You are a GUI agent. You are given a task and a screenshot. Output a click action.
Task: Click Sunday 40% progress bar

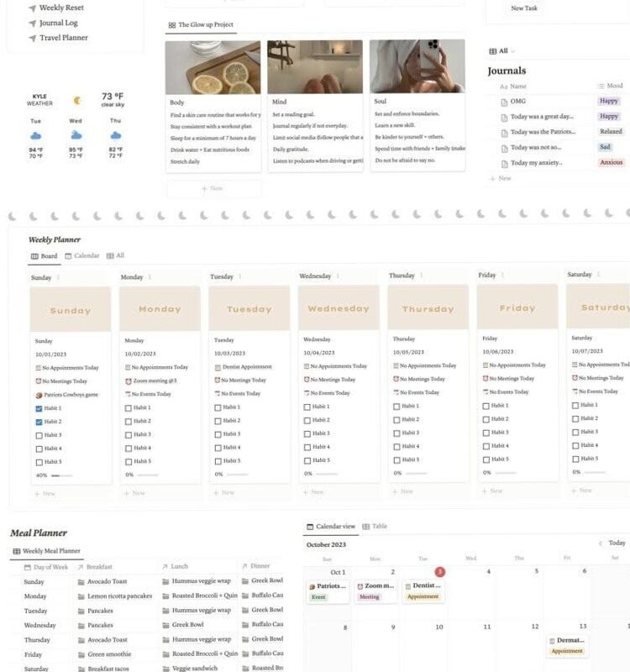61,475
